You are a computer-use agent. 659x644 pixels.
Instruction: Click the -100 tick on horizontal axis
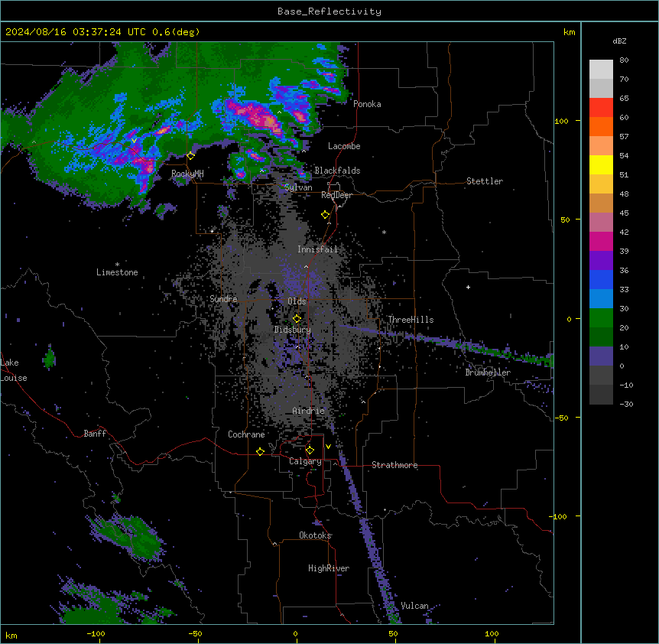click(x=96, y=633)
